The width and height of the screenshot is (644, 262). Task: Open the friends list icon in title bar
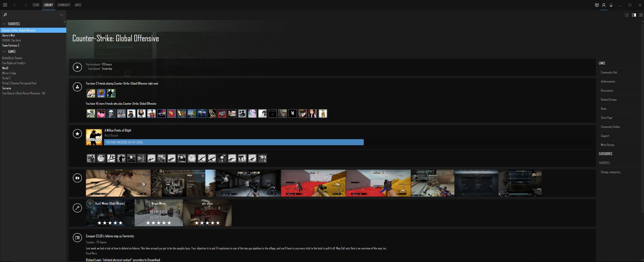[x=604, y=5]
